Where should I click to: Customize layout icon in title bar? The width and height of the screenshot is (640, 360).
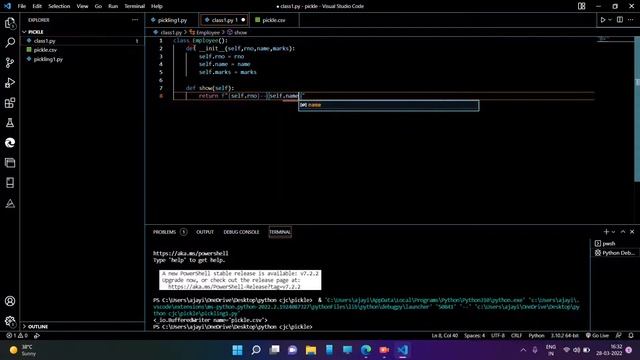581,6
